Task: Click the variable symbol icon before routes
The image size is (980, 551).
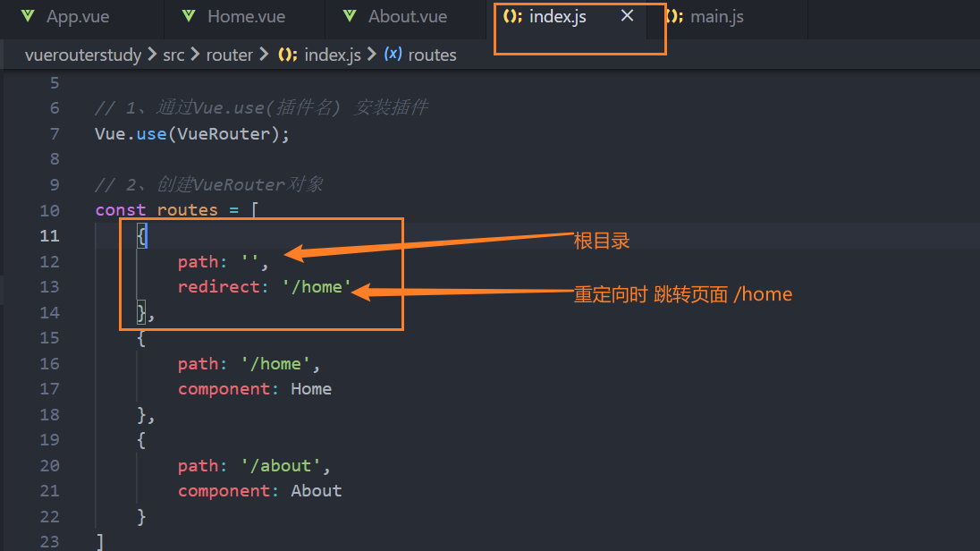Action: [393, 55]
